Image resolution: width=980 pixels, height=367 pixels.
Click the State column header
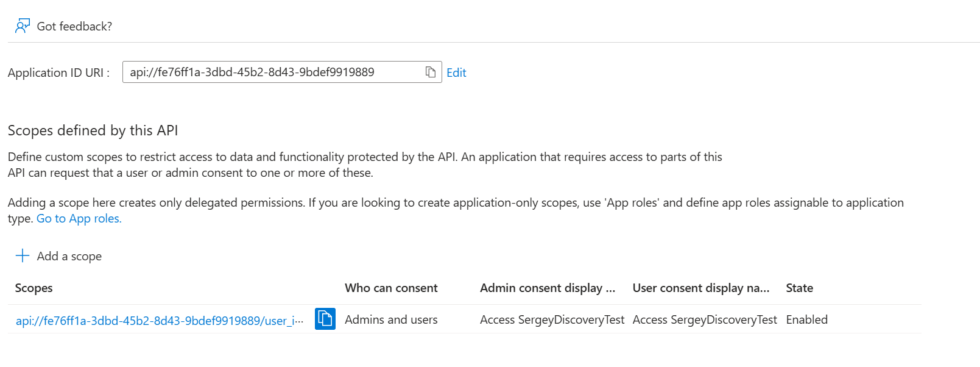799,288
